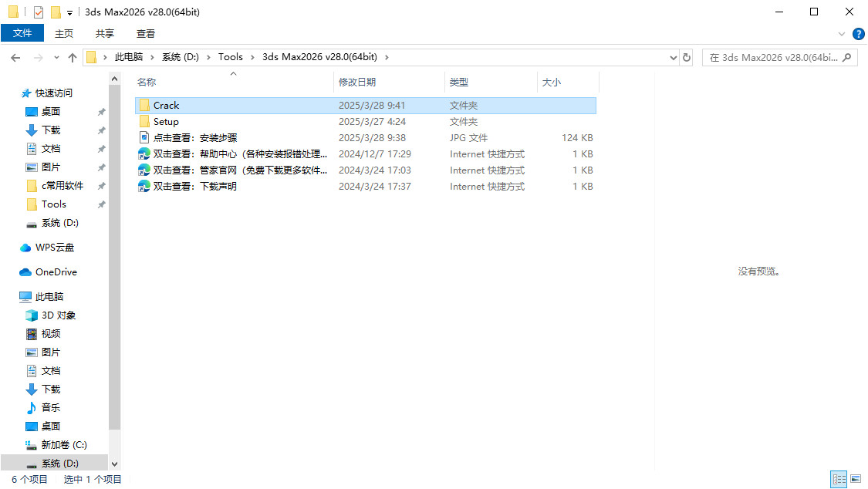Refresh the current folder view
The height and width of the screenshot is (489, 868).
click(687, 58)
